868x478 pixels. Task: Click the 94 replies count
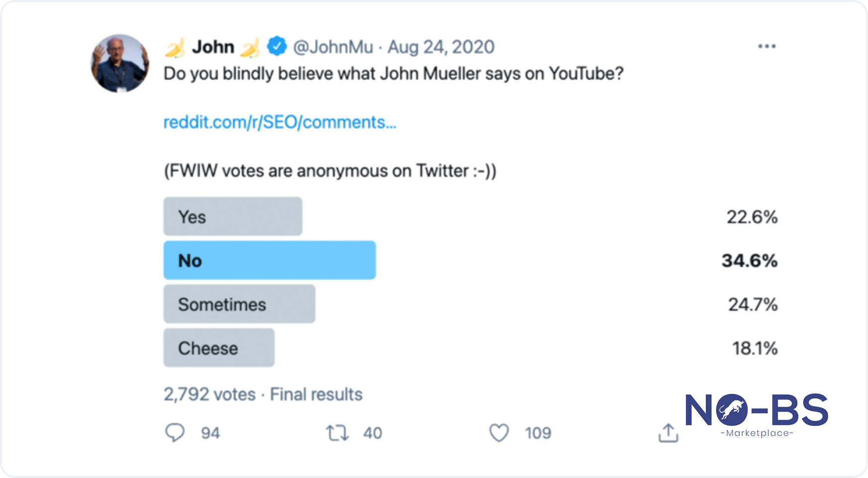(x=211, y=433)
